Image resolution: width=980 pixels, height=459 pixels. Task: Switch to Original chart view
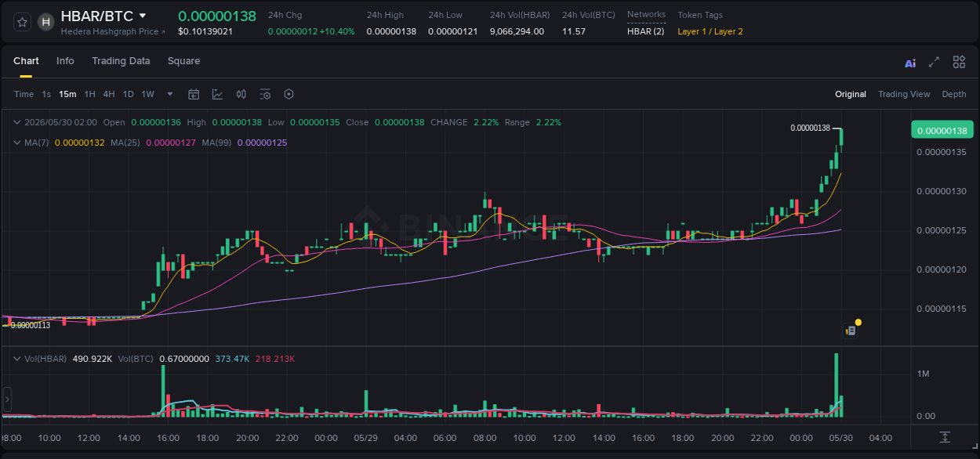[x=851, y=94]
